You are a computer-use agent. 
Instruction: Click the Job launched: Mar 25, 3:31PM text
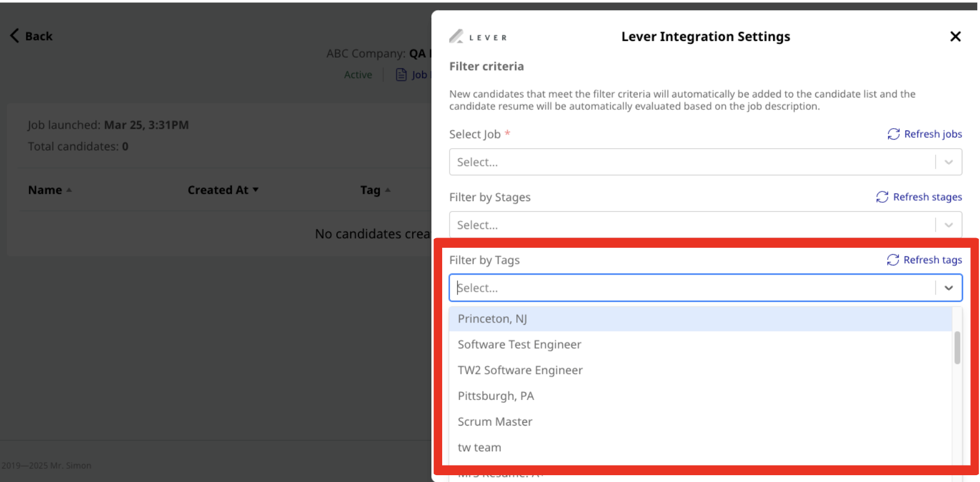(x=108, y=125)
